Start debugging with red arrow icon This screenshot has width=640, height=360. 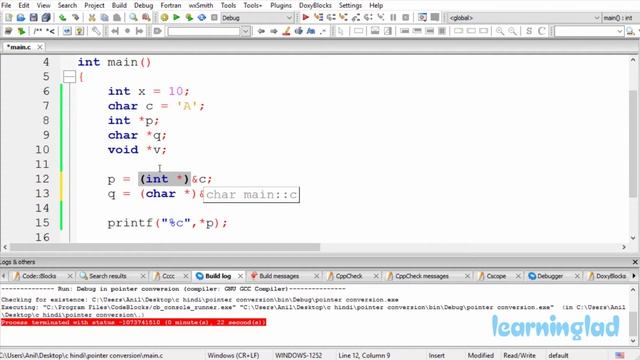click(305, 18)
